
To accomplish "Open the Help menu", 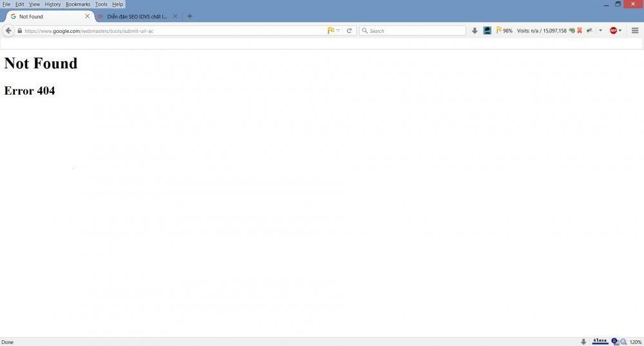I will tap(117, 4).
